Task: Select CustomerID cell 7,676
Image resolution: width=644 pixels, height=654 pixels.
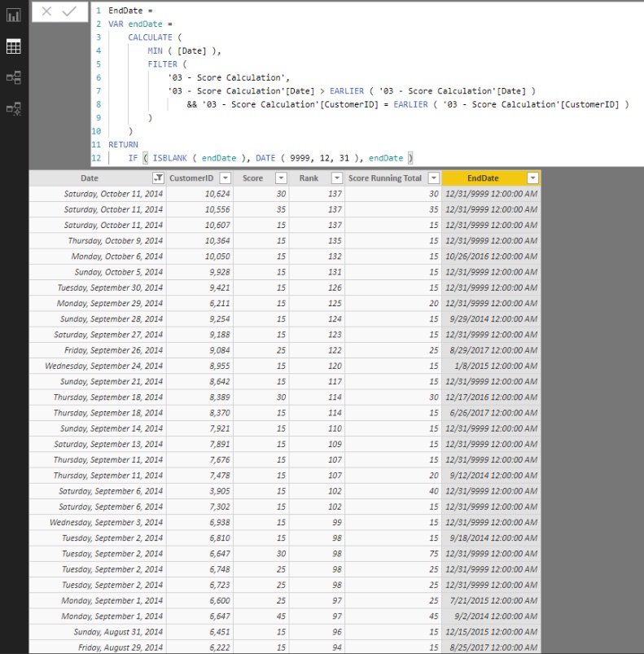Action: coord(199,459)
